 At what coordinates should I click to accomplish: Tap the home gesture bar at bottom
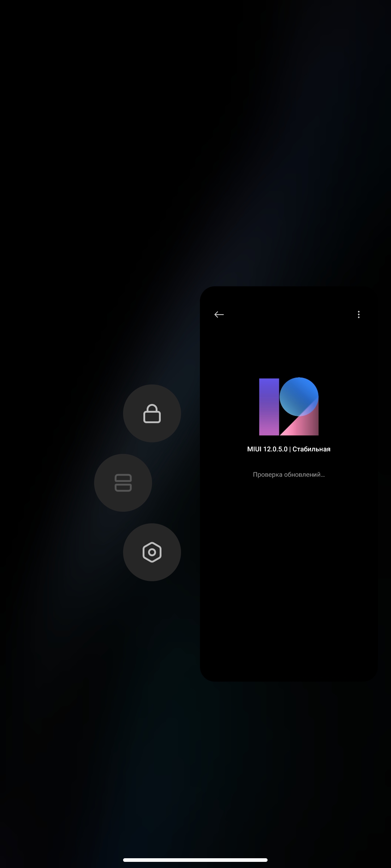[195, 860]
